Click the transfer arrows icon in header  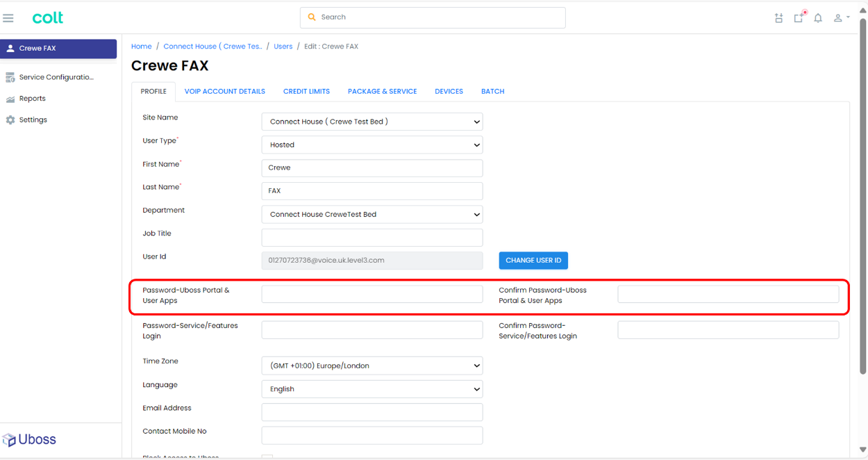[x=778, y=18]
